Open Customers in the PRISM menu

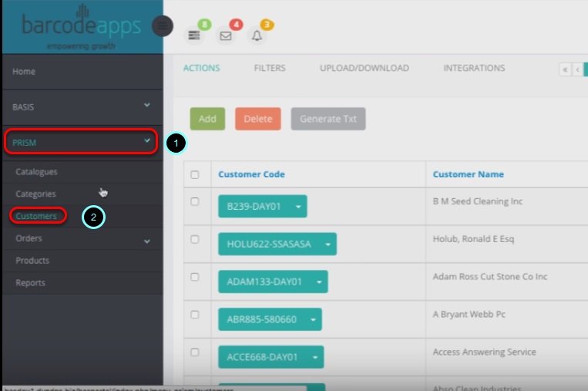(x=36, y=216)
